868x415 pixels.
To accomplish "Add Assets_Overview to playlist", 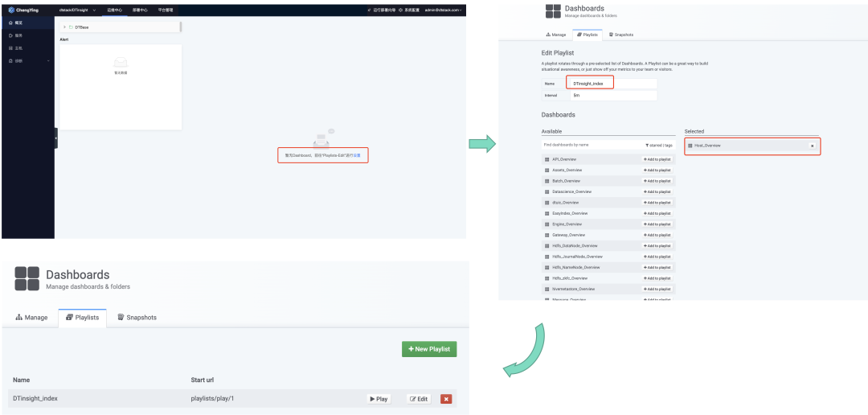I will (657, 170).
